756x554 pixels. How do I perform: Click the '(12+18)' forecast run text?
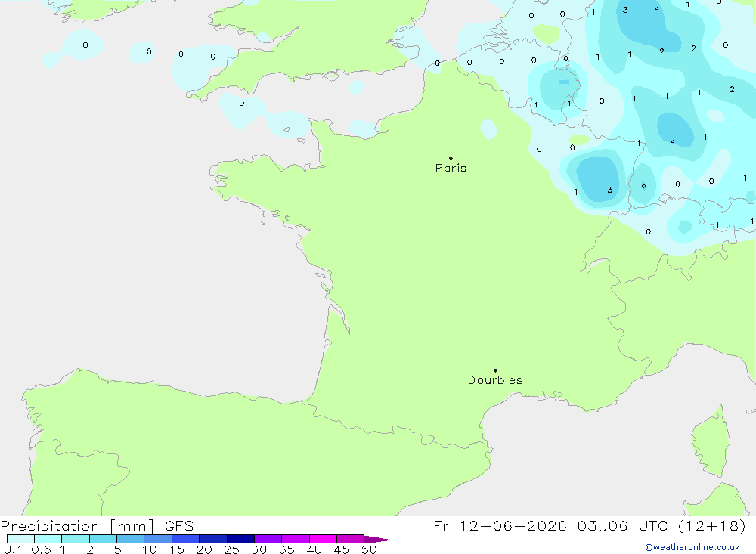(x=712, y=525)
